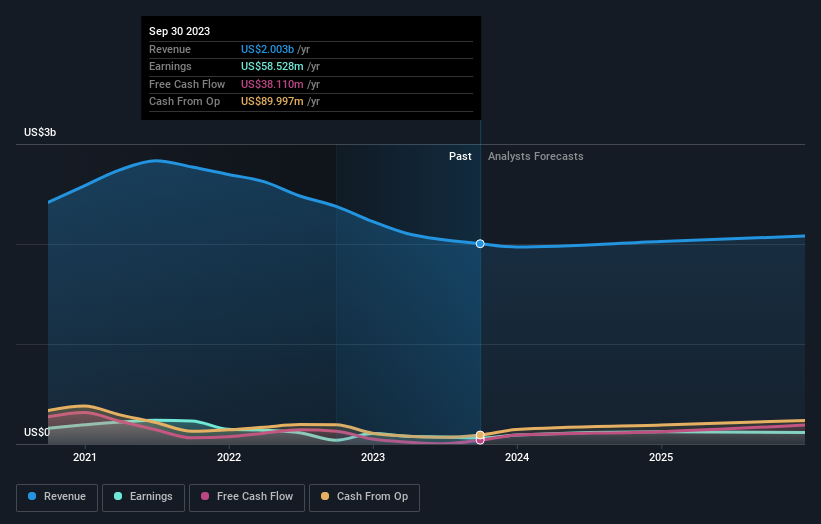
Task: Click the US$0 y-axis label
Action: tap(37, 432)
